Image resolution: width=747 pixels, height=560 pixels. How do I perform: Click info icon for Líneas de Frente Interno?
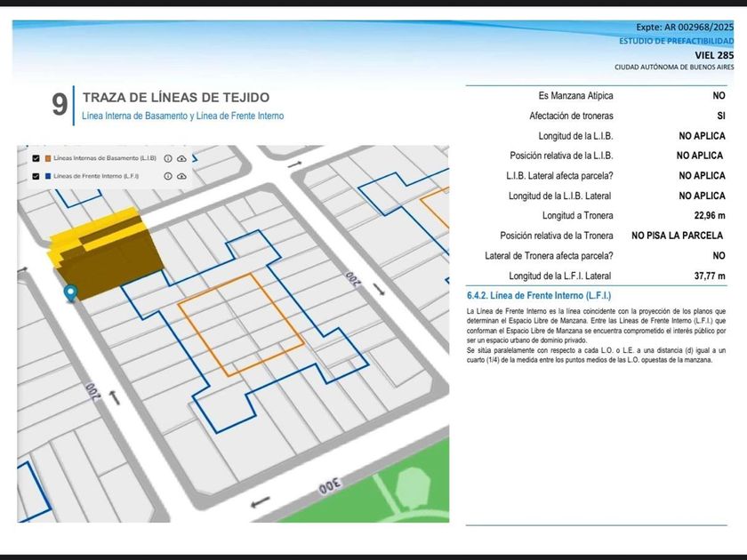[x=168, y=176]
